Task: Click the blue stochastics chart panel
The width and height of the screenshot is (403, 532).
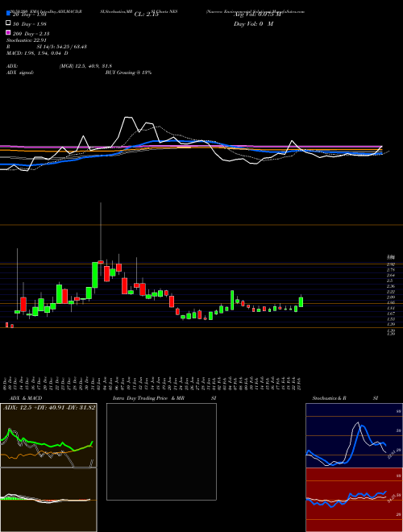Action: (x=354, y=435)
